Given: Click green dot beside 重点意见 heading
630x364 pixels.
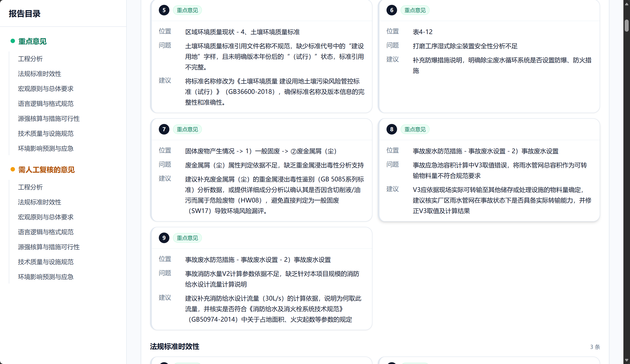Looking at the screenshot, I should coord(13,41).
